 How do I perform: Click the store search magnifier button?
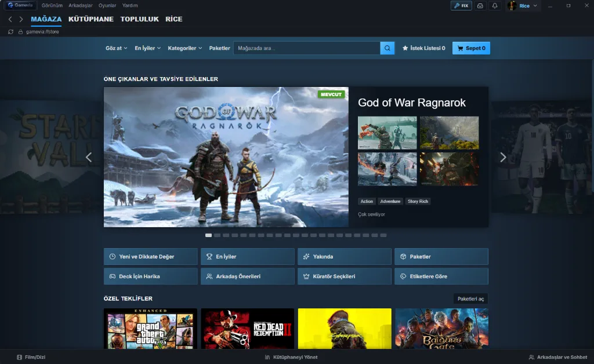coord(387,48)
